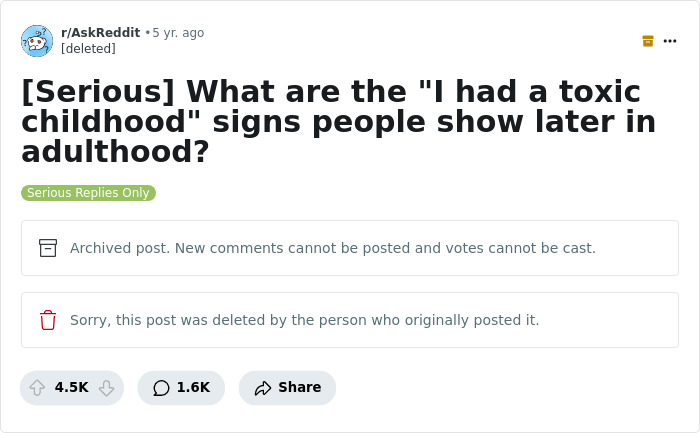Open the r/AskReddit subreddit link

click(x=100, y=33)
